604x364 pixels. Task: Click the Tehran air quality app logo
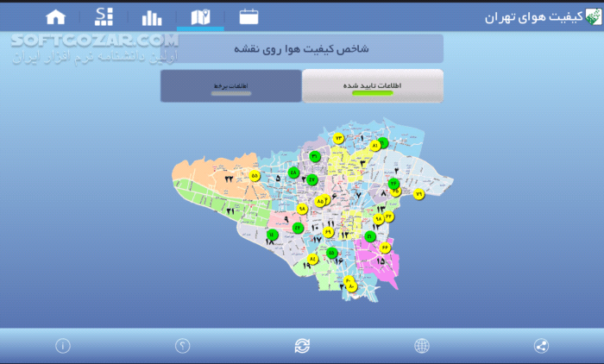tap(594, 17)
